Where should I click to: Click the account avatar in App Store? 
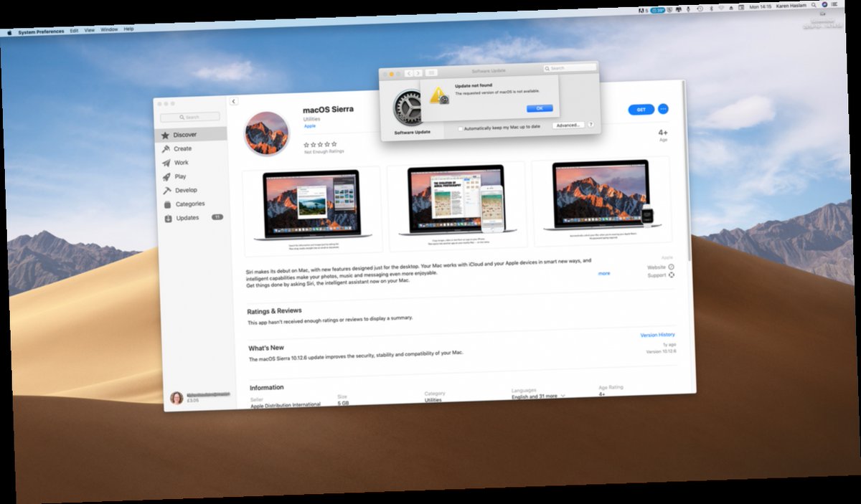click(177, 398)
